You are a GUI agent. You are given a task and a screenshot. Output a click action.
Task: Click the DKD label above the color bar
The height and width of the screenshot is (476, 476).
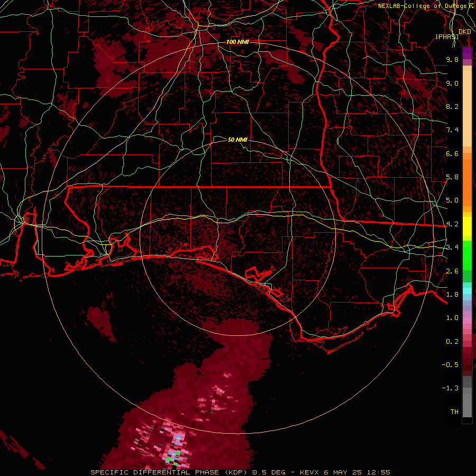coord(464,31)
